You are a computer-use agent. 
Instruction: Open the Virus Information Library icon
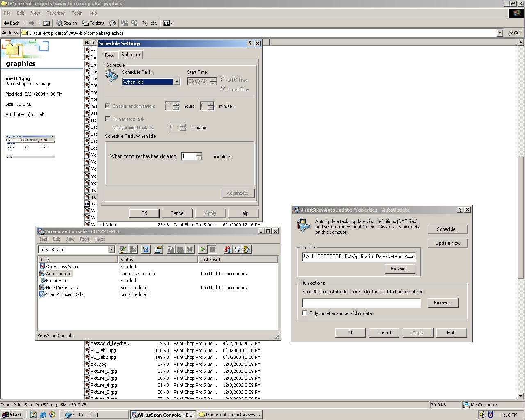tap(228, 249)
